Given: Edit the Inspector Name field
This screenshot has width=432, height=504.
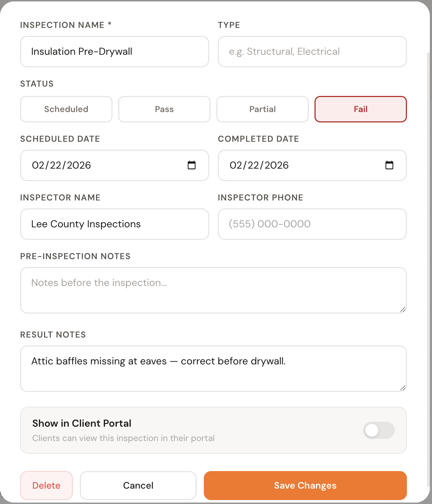Looking at the screenshot, I should coord(115,224).
